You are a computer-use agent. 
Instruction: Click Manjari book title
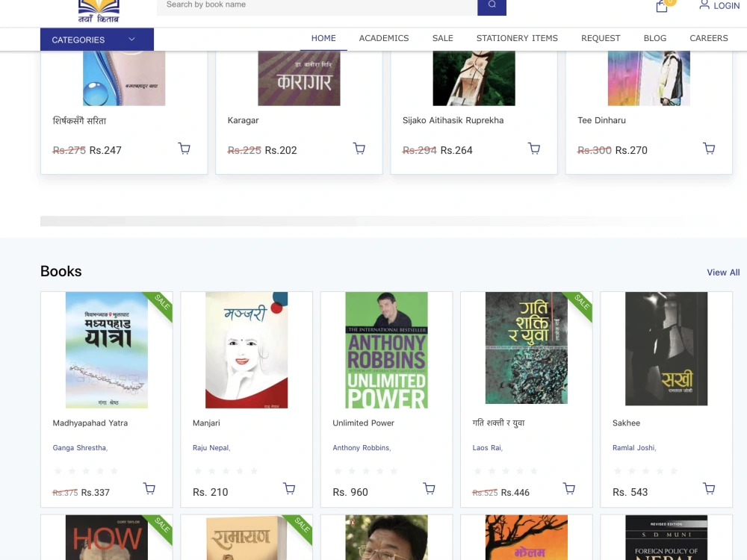click(x=206, y=423)
